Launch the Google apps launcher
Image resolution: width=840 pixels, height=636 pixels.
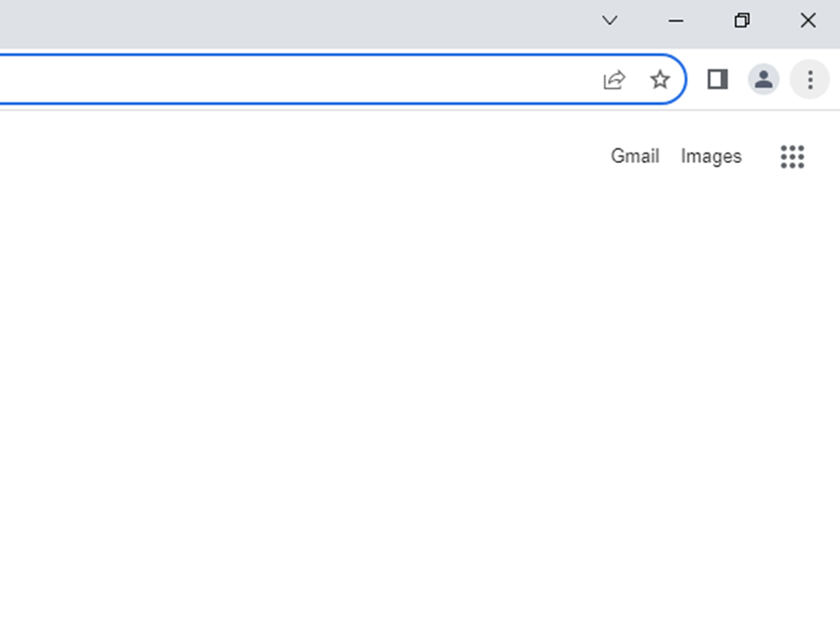coord(792,156)
